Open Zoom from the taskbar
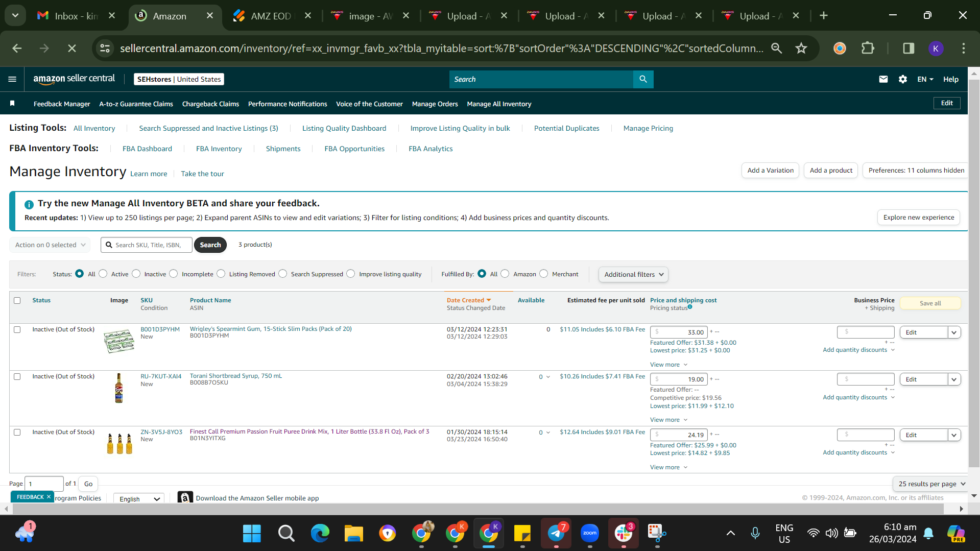Viewport: 980px width, 551px height. point(590,534)
